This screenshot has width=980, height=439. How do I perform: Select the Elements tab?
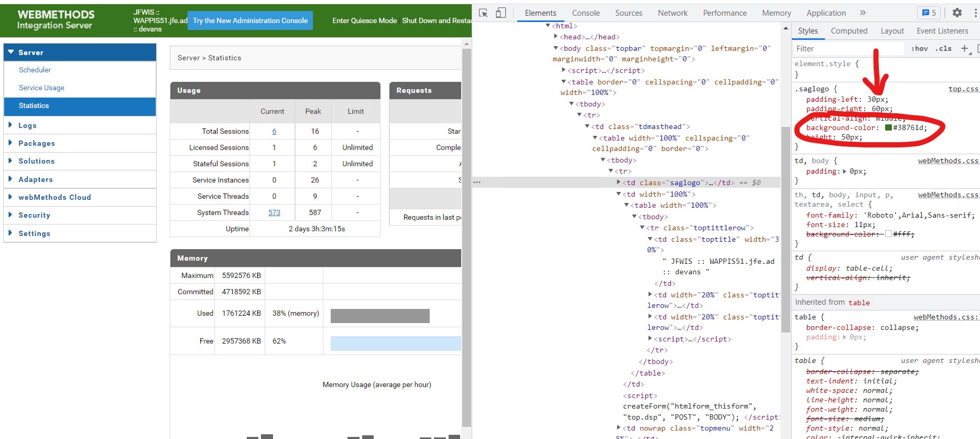[x=540, y=13]
